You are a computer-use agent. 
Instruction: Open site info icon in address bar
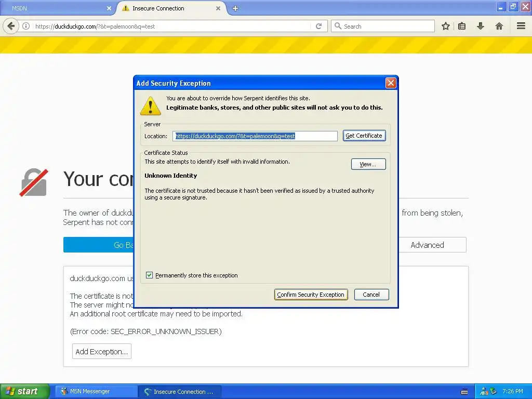[x=26, y=26]
